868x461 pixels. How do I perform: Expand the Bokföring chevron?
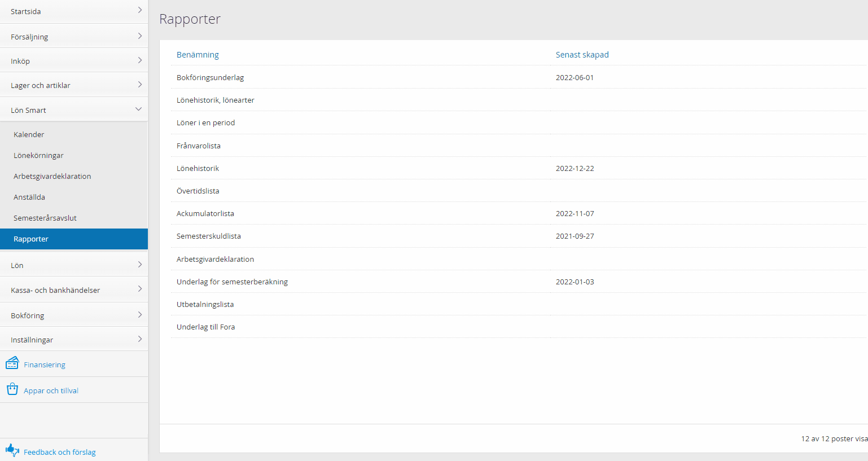[139, 315]
